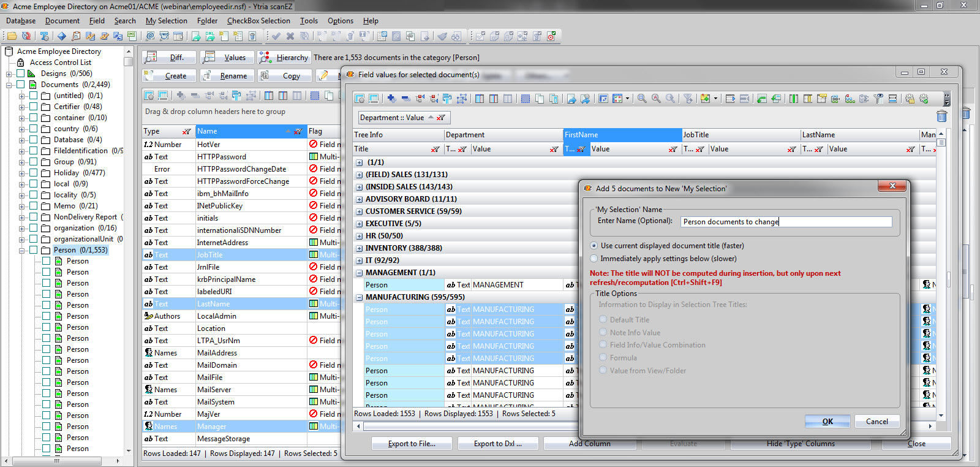Click the blue minus collapse icon in Field values toolbar
The width and height of the screenshot is (980, 467).
[x=405, y=98]
